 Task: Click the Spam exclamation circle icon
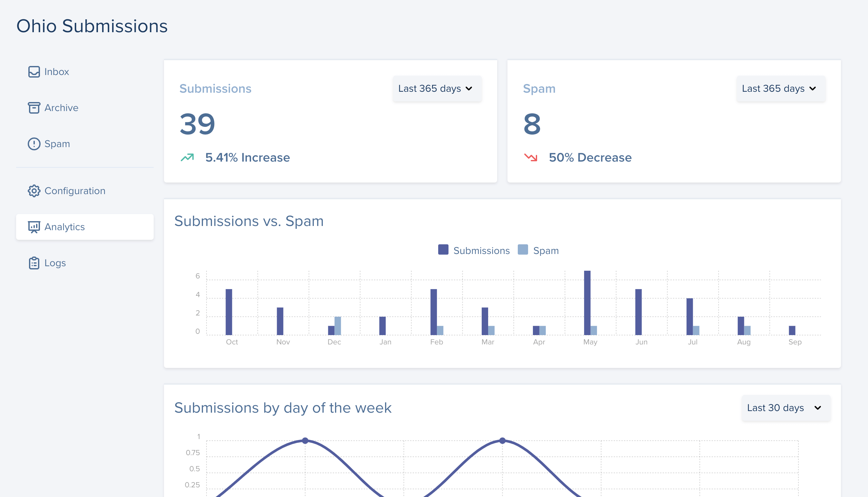point(34,144)
